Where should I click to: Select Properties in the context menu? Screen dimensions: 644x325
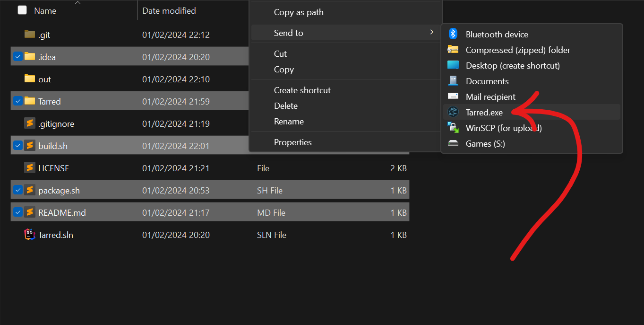(292, 142)
